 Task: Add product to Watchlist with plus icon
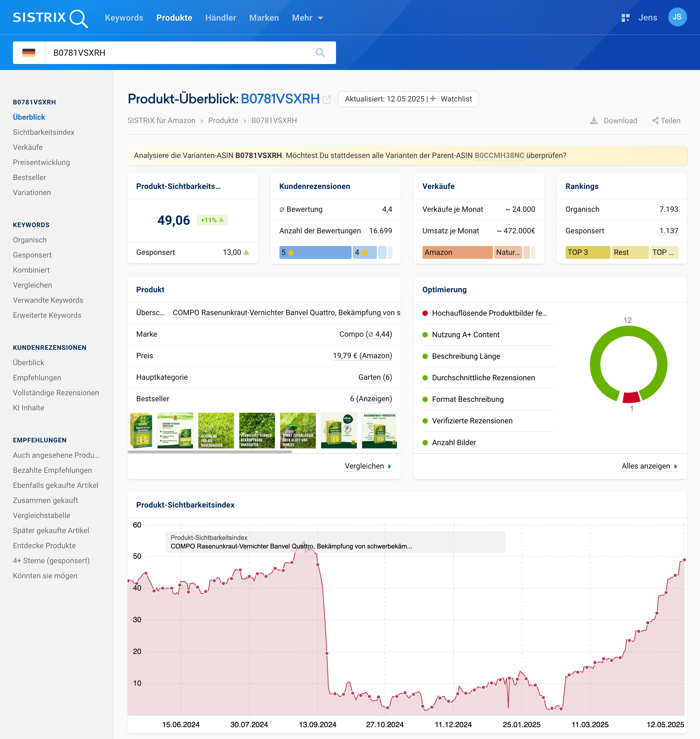click(x=433, y=99)
